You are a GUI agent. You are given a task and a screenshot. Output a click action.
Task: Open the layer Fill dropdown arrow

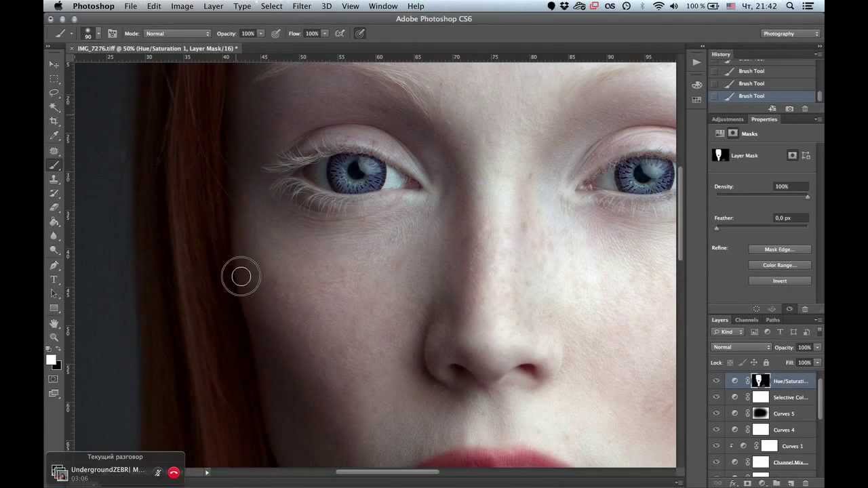817,363
